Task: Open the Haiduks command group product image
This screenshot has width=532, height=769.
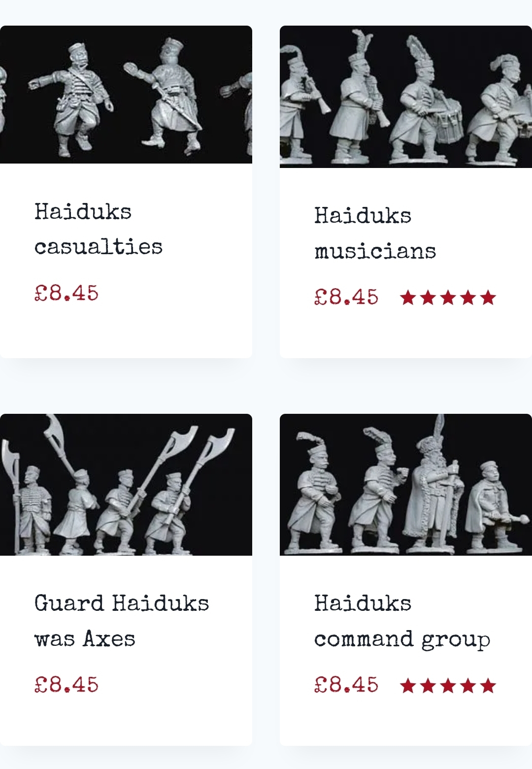Action: tap(406, 485)
